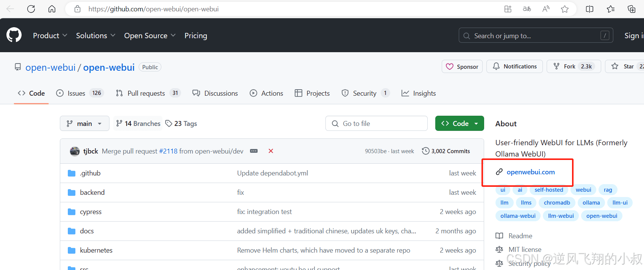The height and width of the screenshot is (270, 644).
Task: Expand the Open Source menu
Action: click(150, 36)
